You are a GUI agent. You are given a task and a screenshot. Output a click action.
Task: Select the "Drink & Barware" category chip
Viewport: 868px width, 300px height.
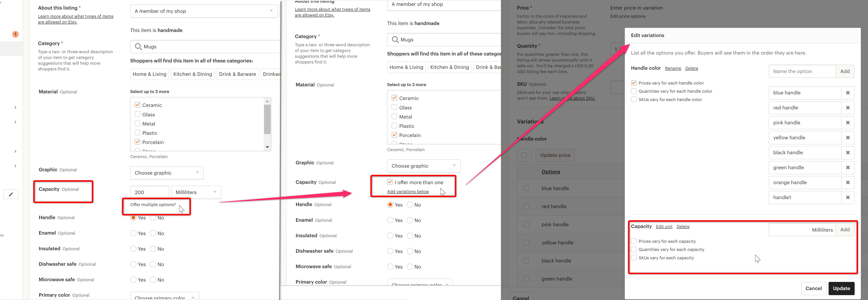(237, 74)
